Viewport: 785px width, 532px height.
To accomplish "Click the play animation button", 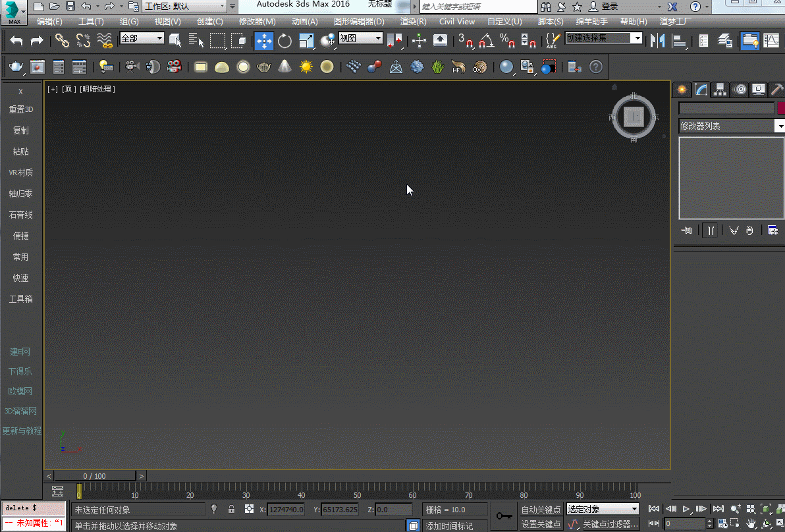I will point(686,509).
